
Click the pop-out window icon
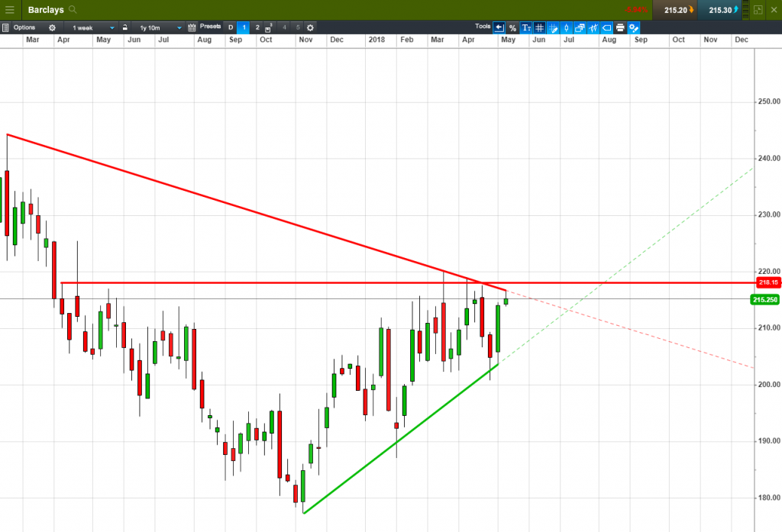coord(758,10)
